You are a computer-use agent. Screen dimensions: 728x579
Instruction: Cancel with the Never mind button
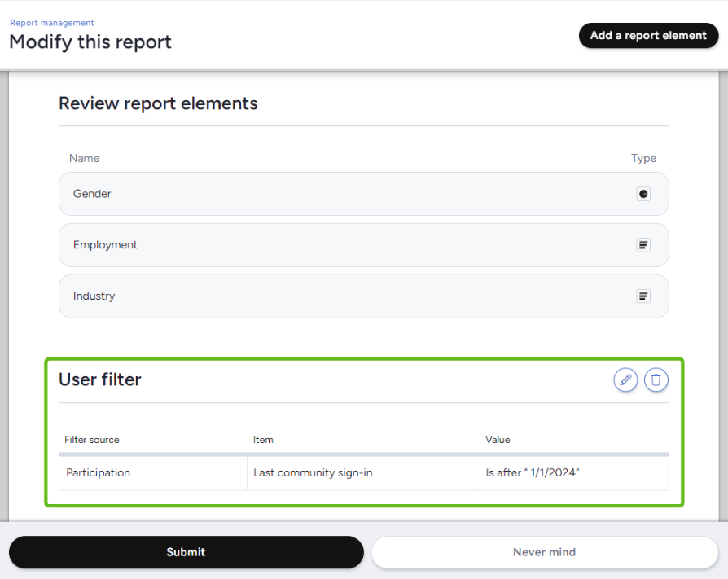click(x=544, y=552)
